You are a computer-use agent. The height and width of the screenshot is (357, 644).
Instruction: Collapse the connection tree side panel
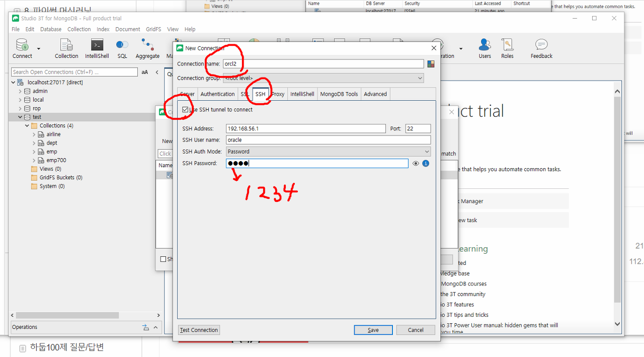click(156, 72)
